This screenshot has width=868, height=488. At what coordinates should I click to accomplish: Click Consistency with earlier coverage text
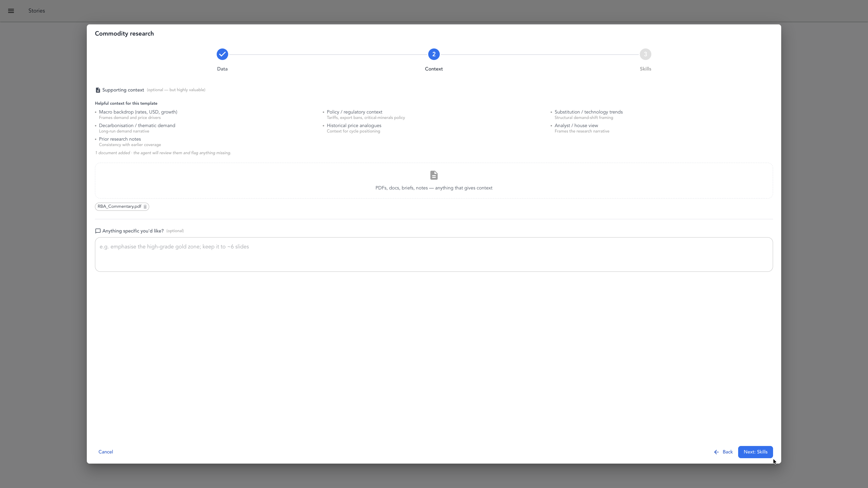(x=130, y=145)
